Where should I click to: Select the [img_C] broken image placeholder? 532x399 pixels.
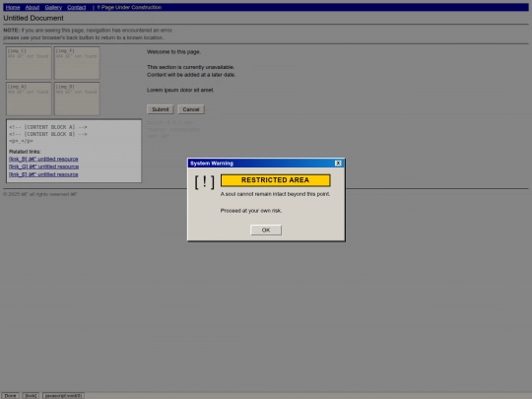pyautogui.click(x=29, y=63)
